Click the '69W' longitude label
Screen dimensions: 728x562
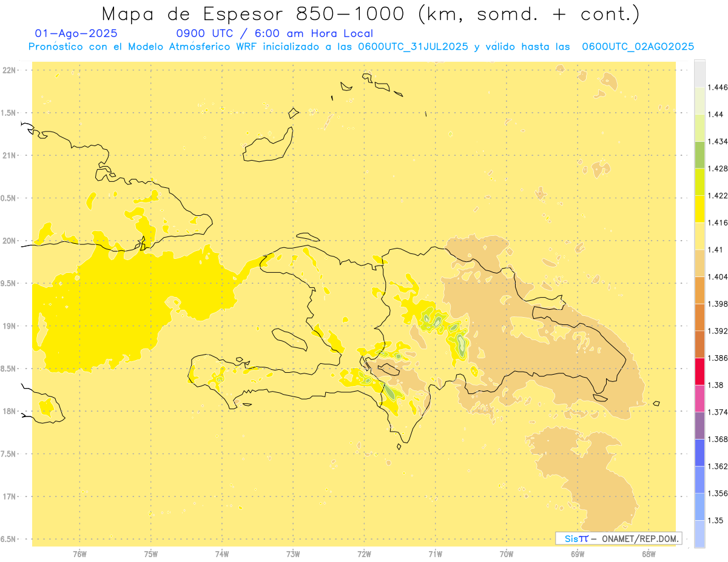click(x=578, y=554)
